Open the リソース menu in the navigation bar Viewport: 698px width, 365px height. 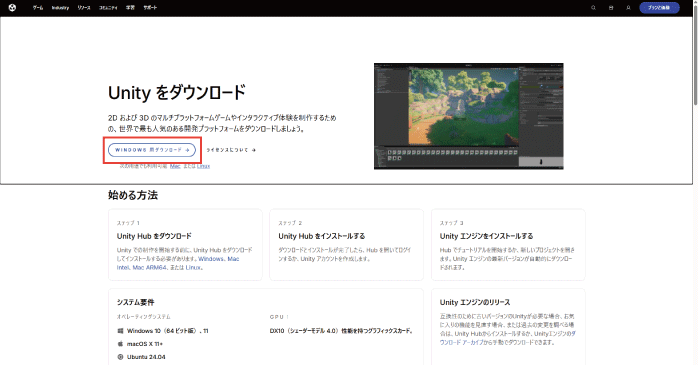(x=84, y=8)
